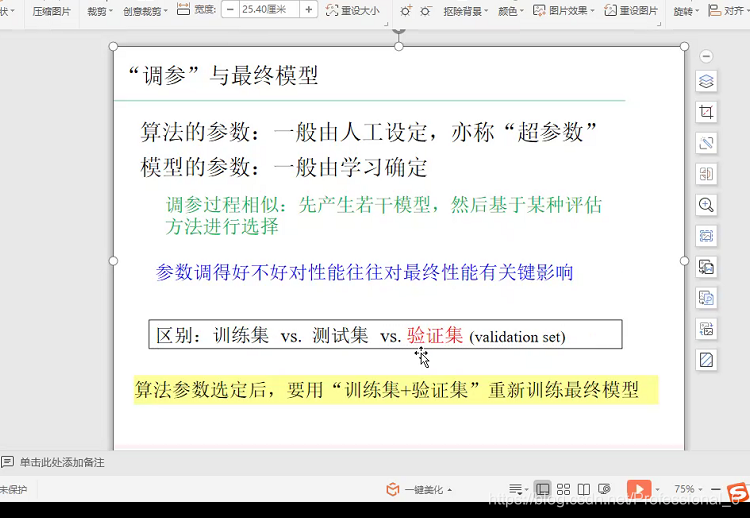Screen dimensions: 750x518
Task: Click the red text '验证集'
Action: coord(435,335)
